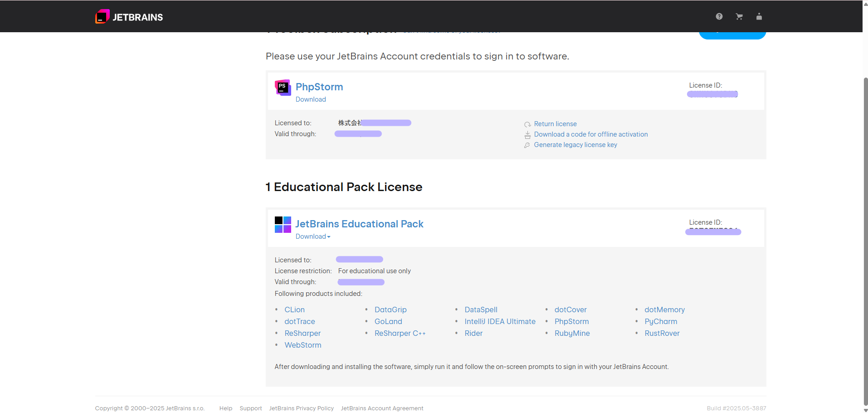Click the JetBrains logo in header
Viewport: 868px width, 413px height.
coord(129,17)
